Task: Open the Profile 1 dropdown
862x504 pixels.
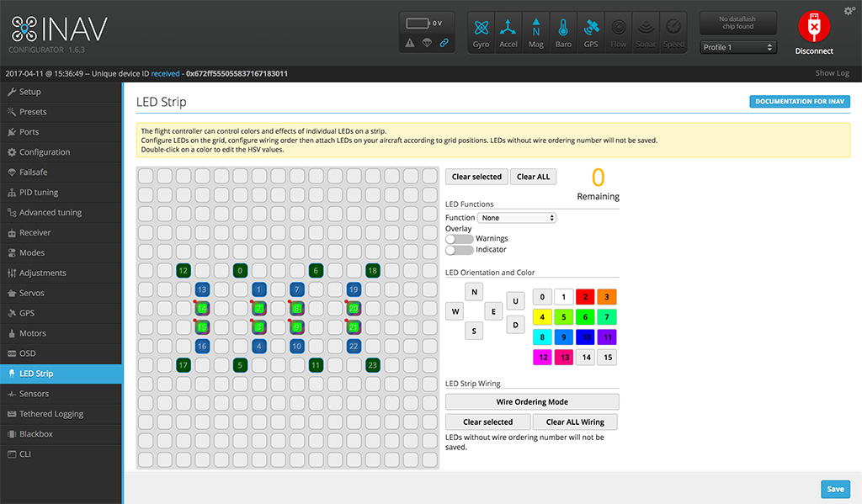Action: coord(737,47)
